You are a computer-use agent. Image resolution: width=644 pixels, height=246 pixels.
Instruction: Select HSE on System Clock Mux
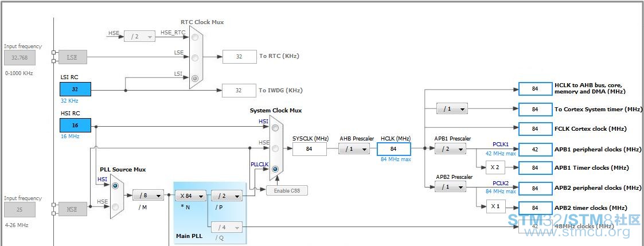coord(275,149)
